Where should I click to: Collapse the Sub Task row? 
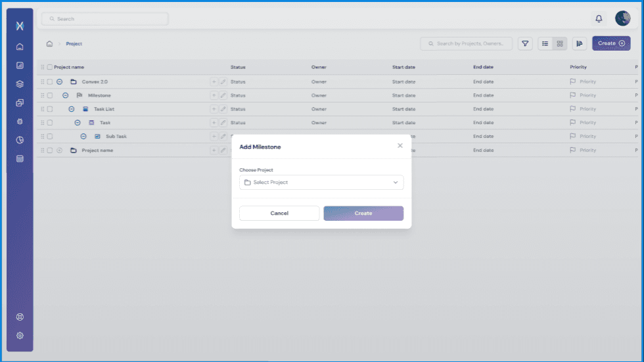[x=83, y=136]
